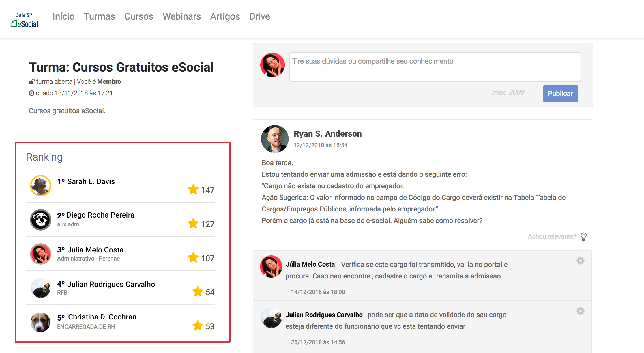The image size is (644, 353).
Task: Open gear settings on Julian Rodrigues Carvalho's comment
Action: tap(580, 311)
